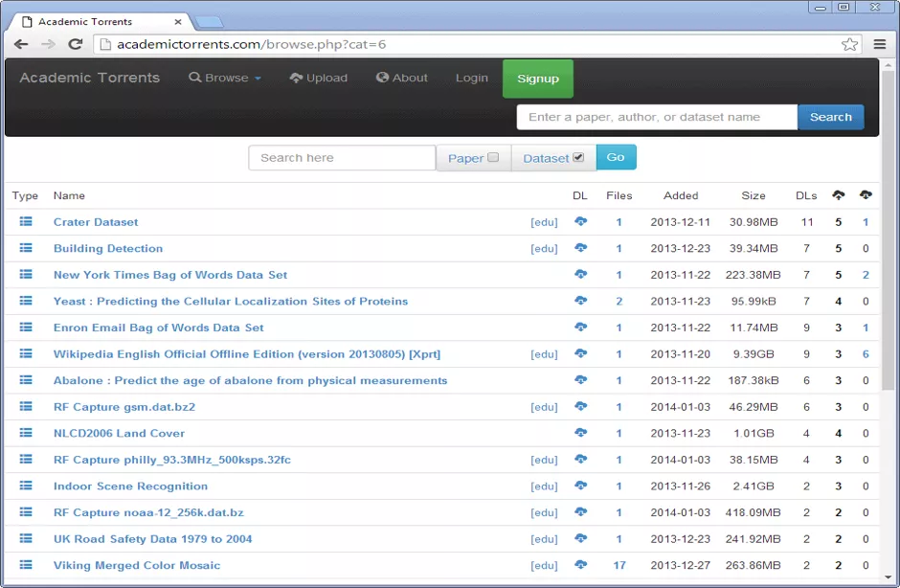Viewport: 900px width, 588px height.
Task: Open the Browse dropdown menu
Action: point(224,78)
